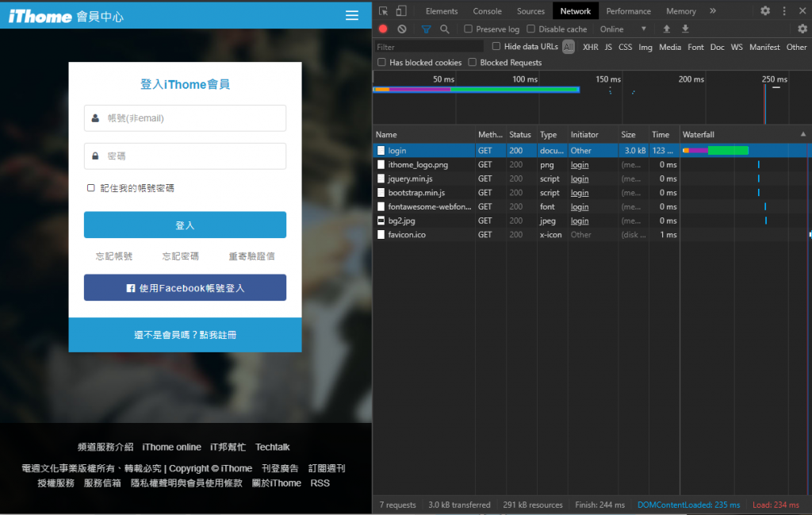Import HAR file upload arrow icon

666,29
